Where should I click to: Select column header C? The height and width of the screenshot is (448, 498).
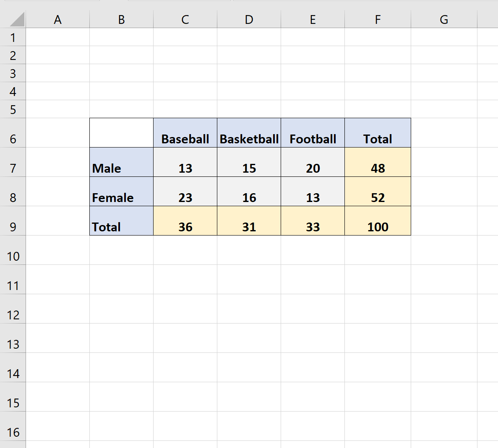[x=185, y=19]
